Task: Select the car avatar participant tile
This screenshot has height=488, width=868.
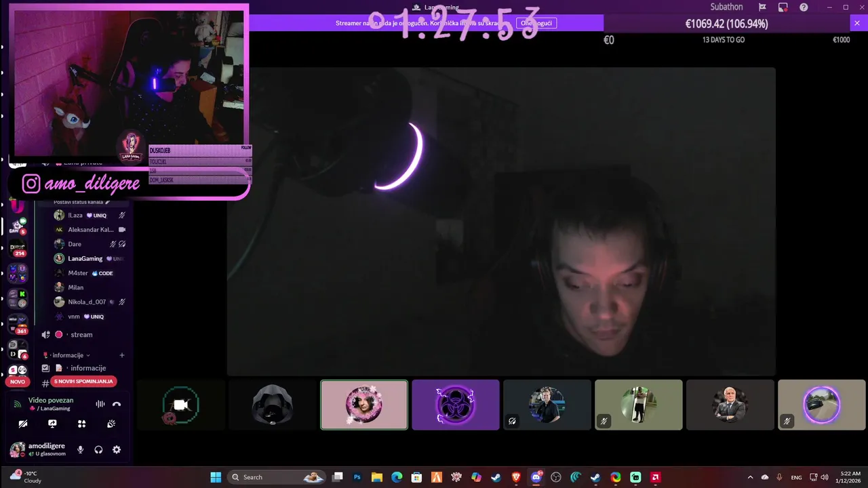Action: pyautogui.click(x=822, y=405)
